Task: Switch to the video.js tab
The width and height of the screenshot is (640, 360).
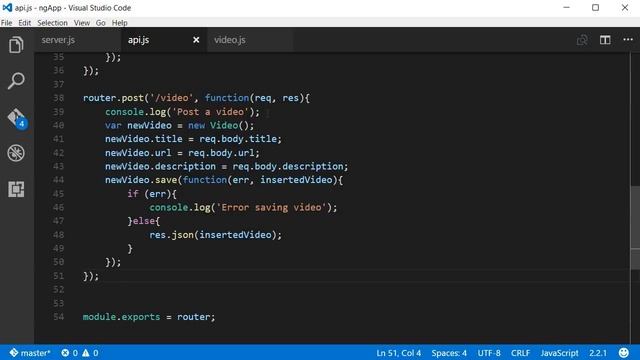Action: (x=229, y=40)
